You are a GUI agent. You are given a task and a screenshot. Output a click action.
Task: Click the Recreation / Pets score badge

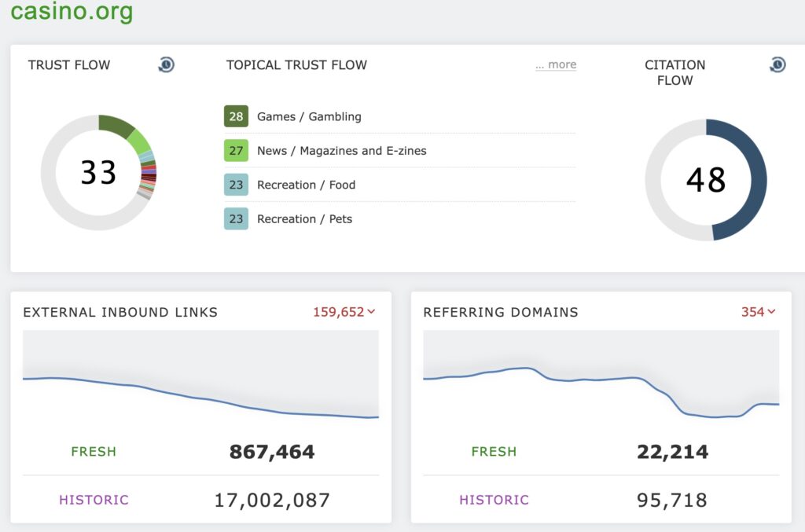pyautogui.click(x=236, y=219)
